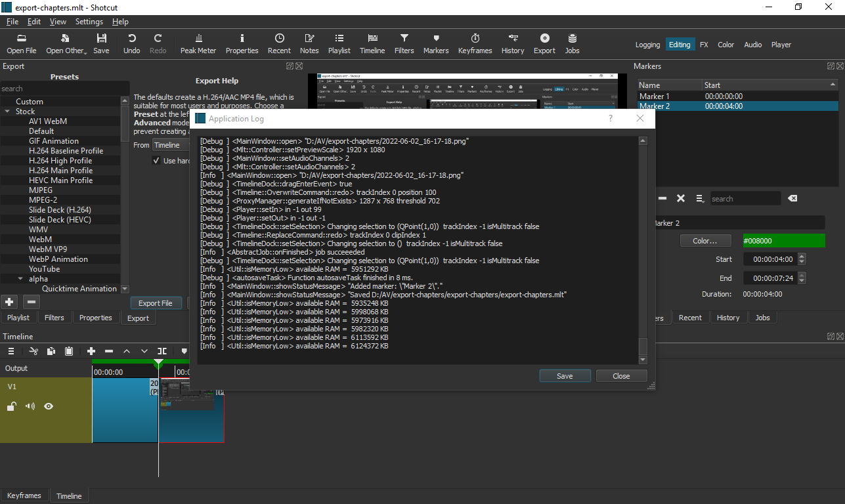Clear the Markers search field

pyautogui.click(x=792, y=198)
